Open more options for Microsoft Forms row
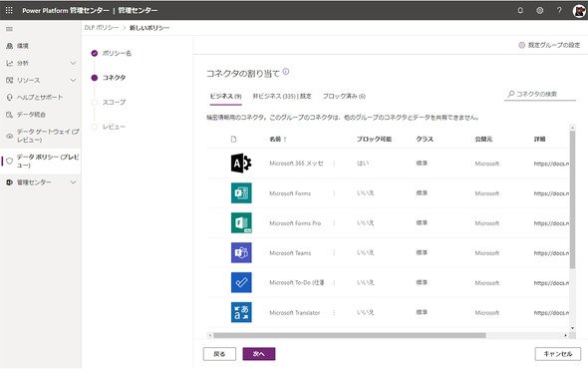 (x=334, y=193)
